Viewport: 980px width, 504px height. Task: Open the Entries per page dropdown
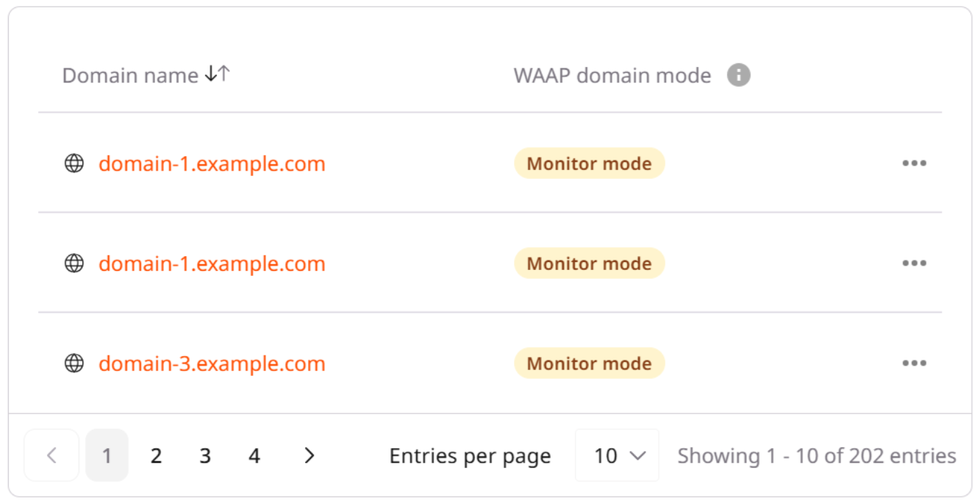617,455
